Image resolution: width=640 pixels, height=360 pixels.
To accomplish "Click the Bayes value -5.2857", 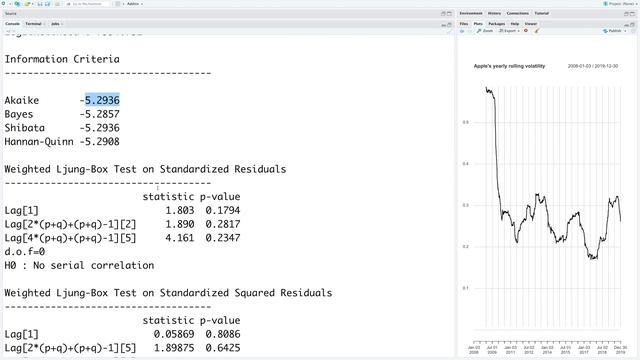I will tap(100, 114).
